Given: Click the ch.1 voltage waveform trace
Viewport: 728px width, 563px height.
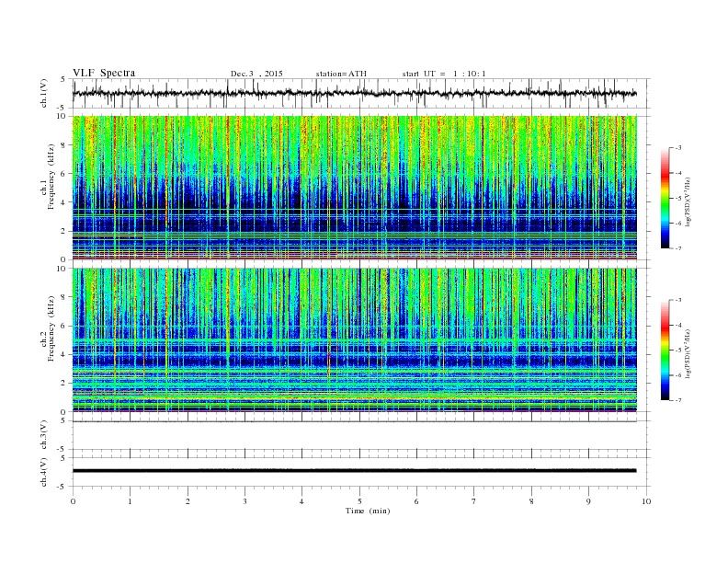Looking at the screenshot, I should pos(354,93).
